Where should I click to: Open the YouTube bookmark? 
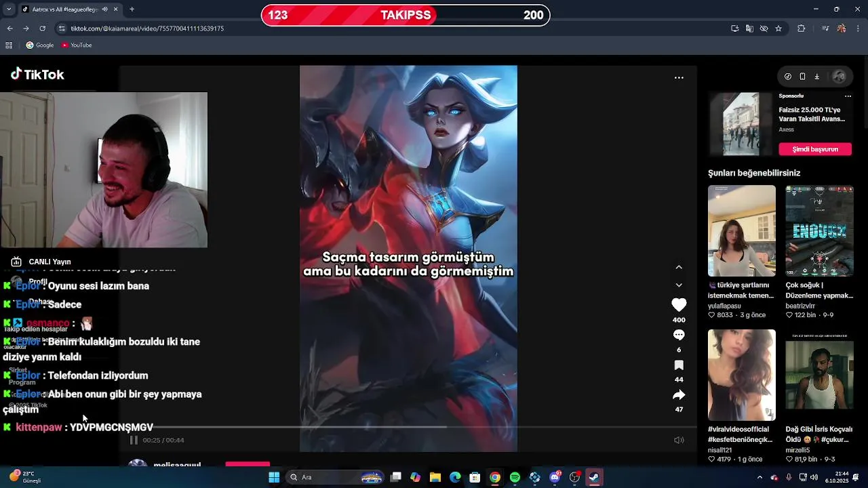click(77, 45)
